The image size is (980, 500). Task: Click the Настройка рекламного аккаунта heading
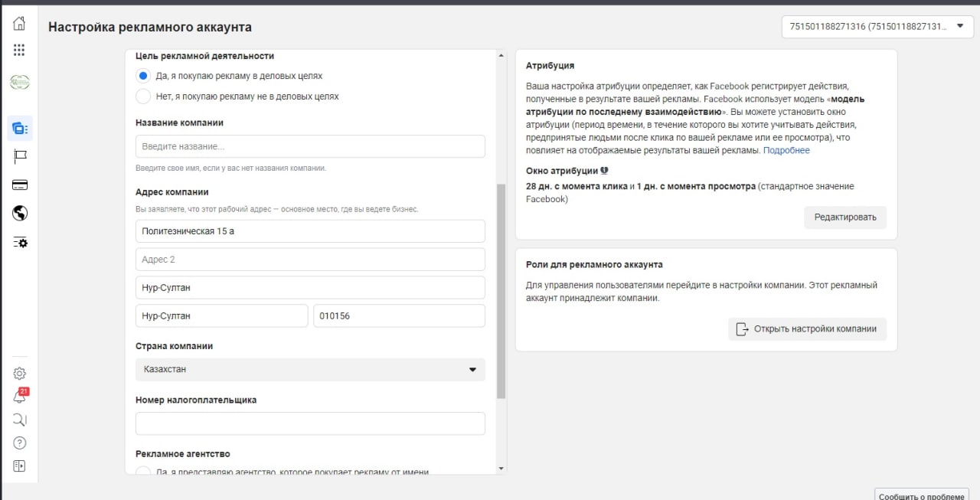pos(150,28)
